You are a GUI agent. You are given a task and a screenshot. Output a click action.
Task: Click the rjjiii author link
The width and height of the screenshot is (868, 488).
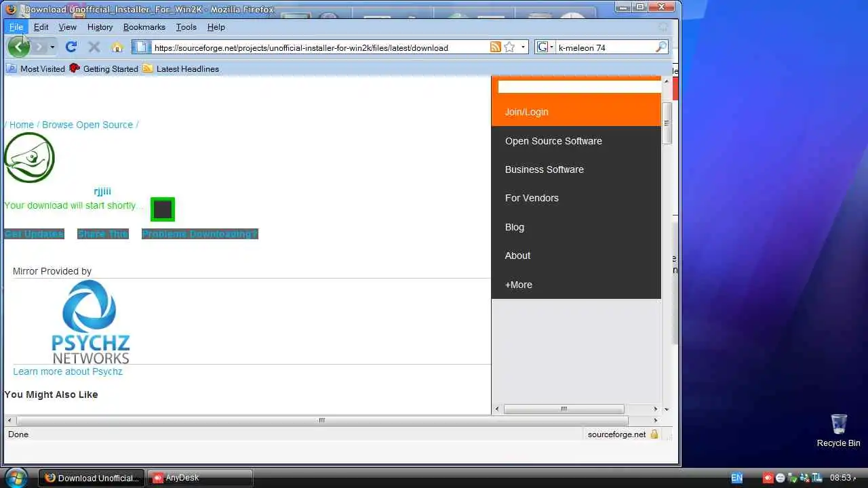102,191
